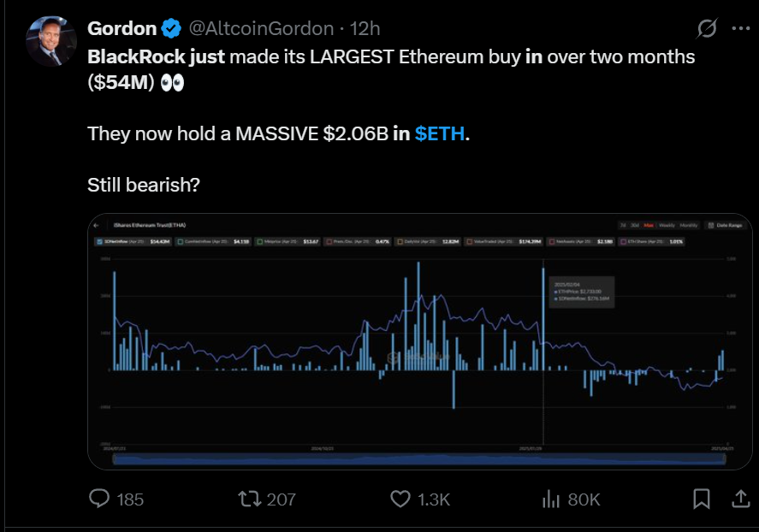Reply to the post via comment icon

click(100, 499)
